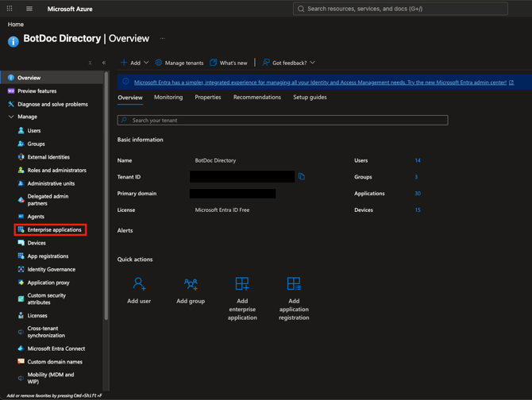532x400 pixels.
Task: Open Application proxy
Action: [48, 283]
